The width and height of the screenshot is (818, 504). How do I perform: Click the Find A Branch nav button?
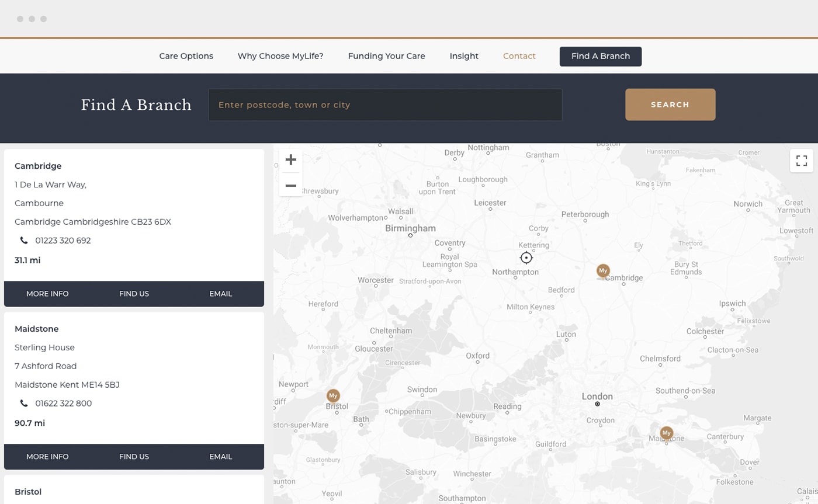tap(600, 56)
